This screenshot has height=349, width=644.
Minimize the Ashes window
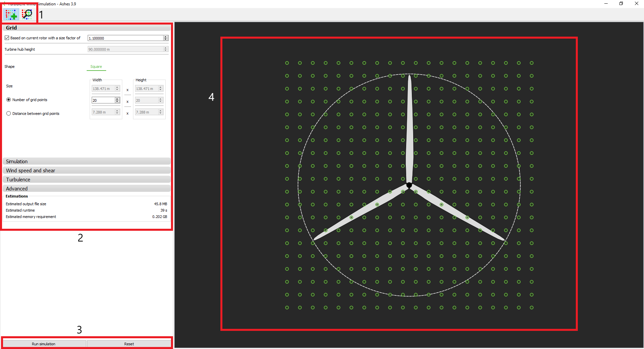(x=606, y=4)
